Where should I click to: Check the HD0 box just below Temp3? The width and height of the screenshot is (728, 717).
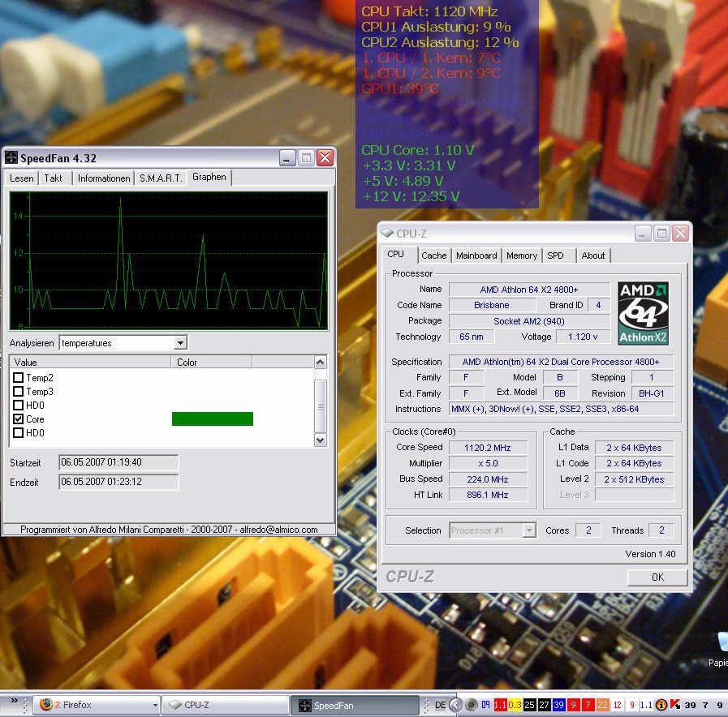[19, 406]
